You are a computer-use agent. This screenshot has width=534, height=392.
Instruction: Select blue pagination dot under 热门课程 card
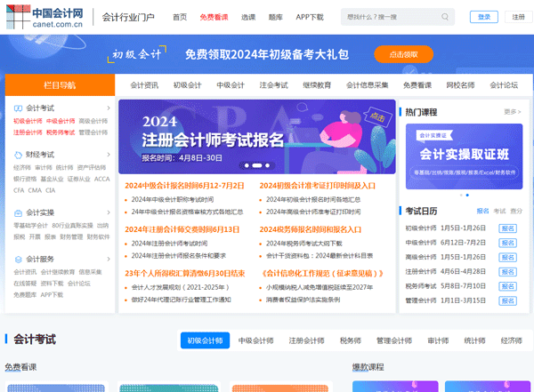coord(467,196)
